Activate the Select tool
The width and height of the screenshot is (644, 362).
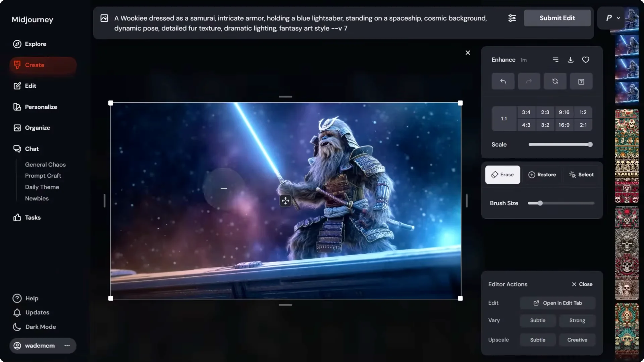581,175
